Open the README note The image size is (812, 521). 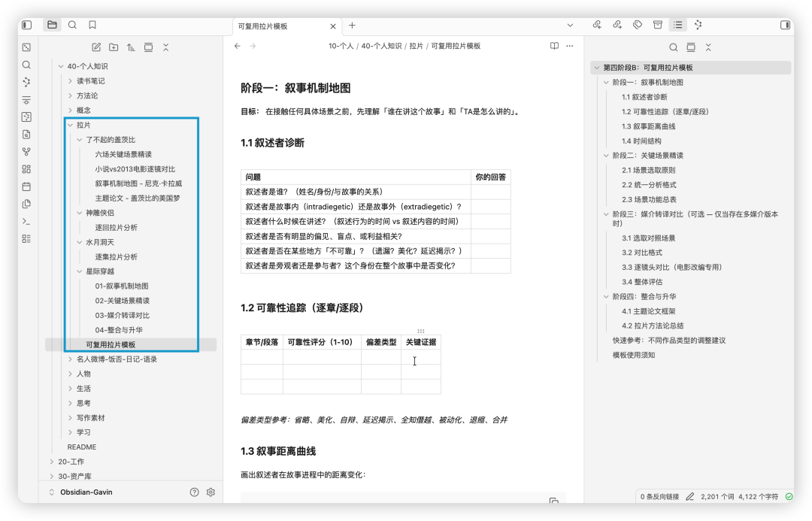point(82,447)
